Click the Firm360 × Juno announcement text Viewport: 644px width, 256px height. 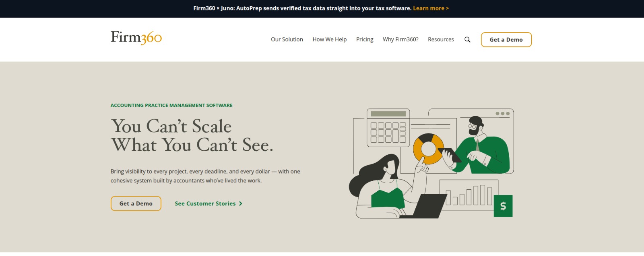point(302,8)
